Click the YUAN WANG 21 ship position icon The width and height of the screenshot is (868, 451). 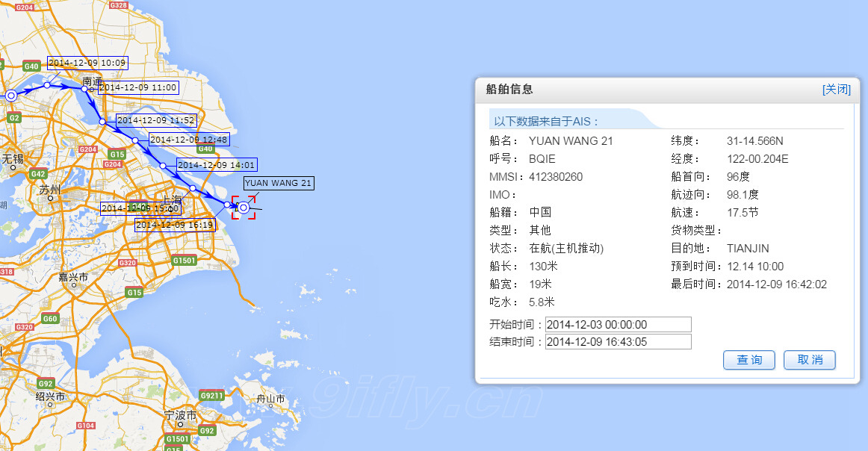coord(244,208)
